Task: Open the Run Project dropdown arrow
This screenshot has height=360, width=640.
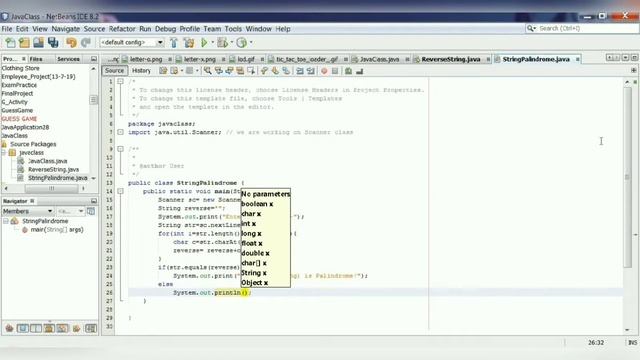Action: coord(213,42)
